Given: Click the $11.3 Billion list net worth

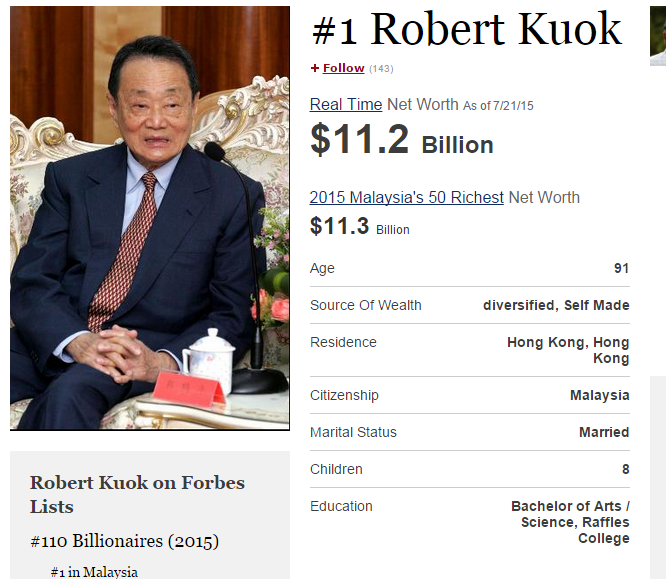Looking at the screenshot, I should pyautogui.click(x=360, y=226).
